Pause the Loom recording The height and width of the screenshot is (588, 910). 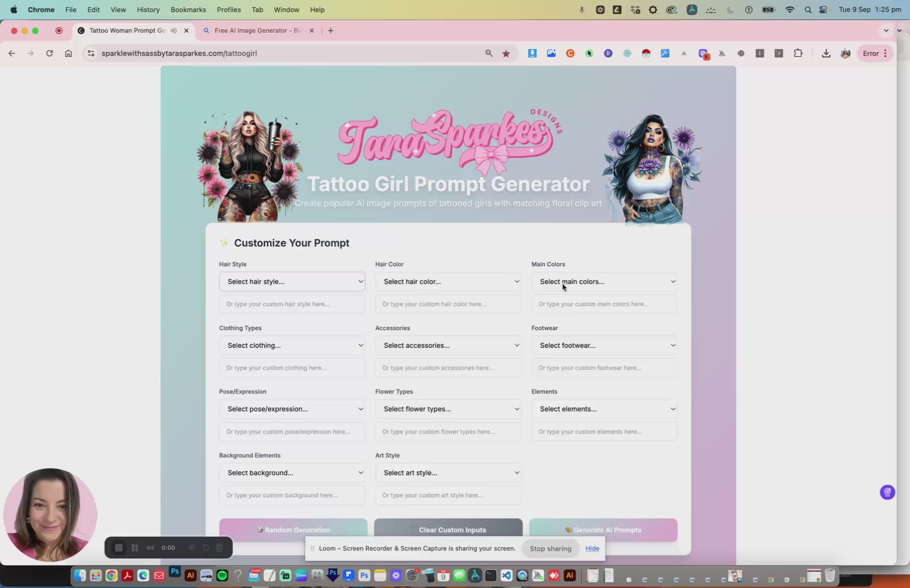tap(135, 548)
